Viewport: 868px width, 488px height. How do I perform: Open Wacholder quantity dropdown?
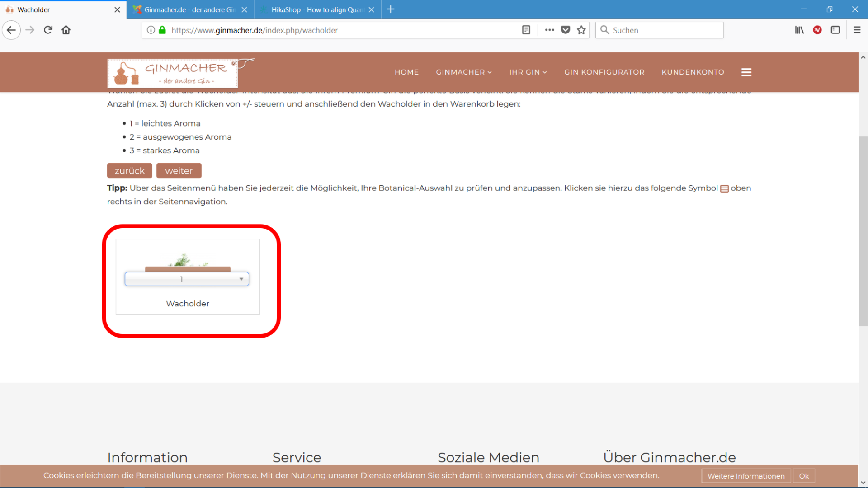pyautogui.click(x=187, y=279)
